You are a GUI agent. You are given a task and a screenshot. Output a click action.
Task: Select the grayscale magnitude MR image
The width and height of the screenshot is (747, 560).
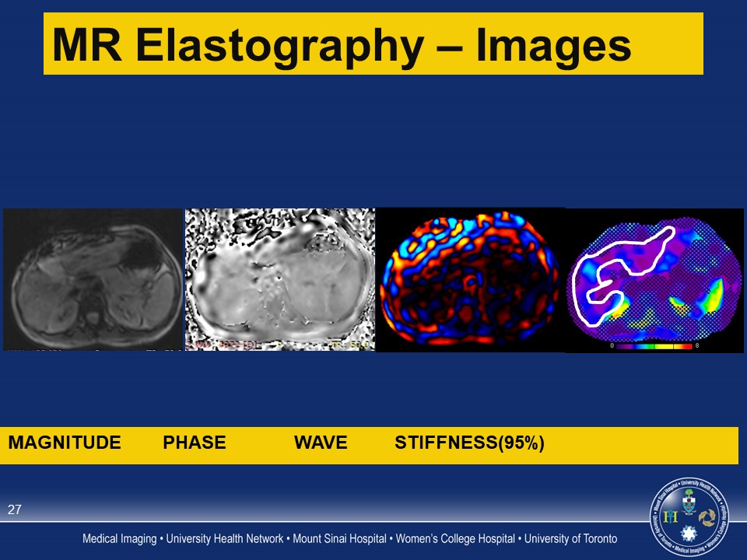pos(93,279)
